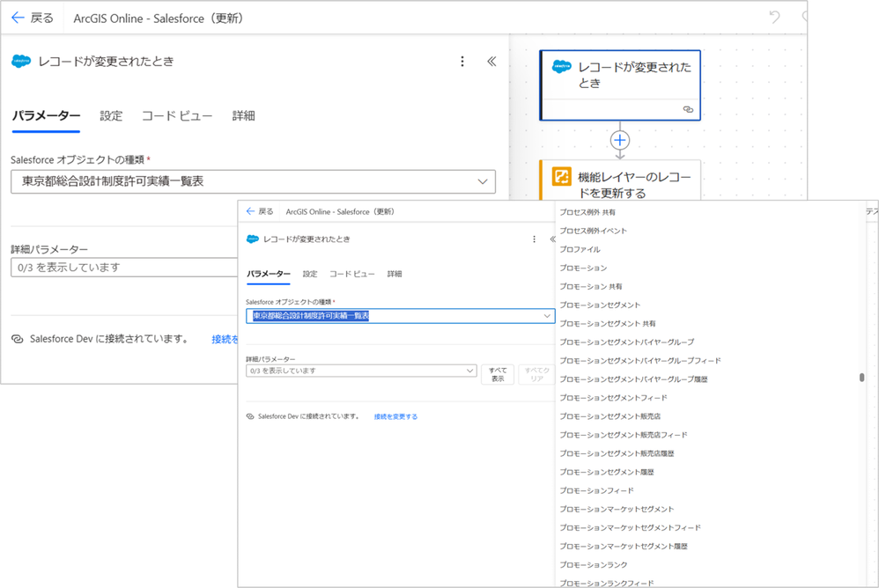Click the すべてクリア button
The width and height of the screenshot is (879, 588).
pos(536,375)
